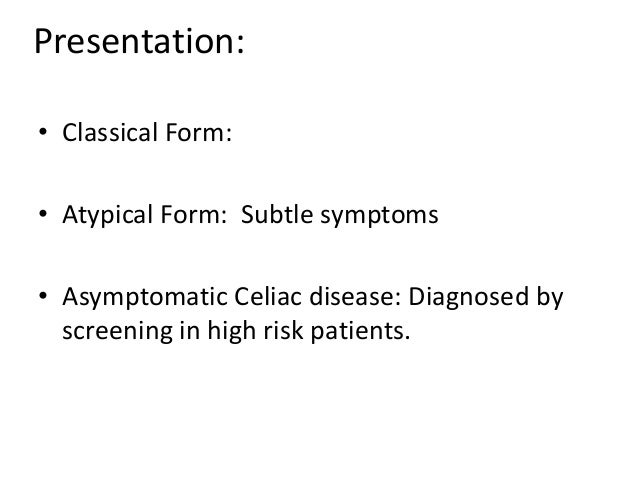Click the word 'screening'

(118, 332)
